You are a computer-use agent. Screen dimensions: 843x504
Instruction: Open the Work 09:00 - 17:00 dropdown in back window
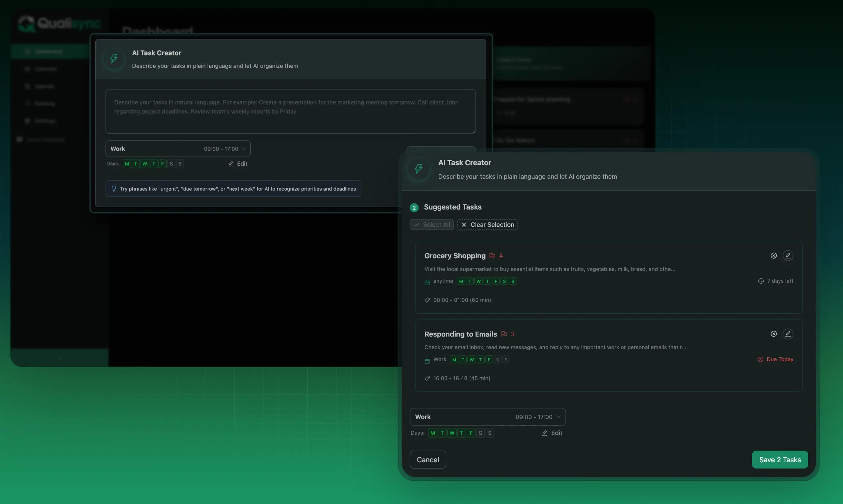click(x=178, y=149)
